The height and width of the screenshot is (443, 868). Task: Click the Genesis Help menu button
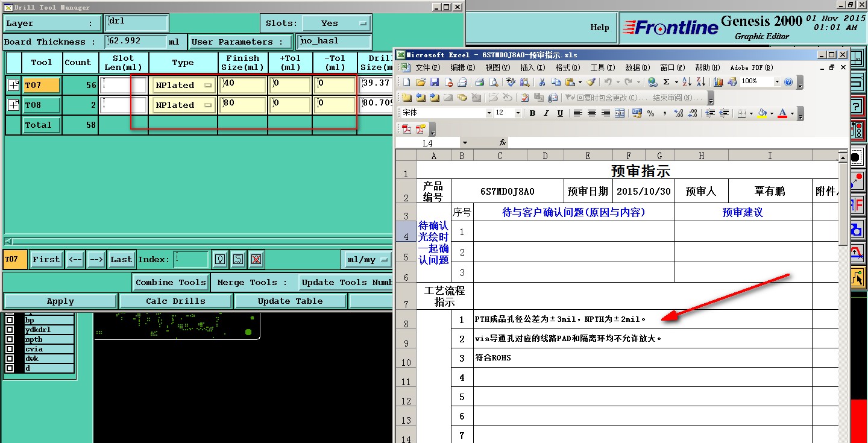[599, 27]
